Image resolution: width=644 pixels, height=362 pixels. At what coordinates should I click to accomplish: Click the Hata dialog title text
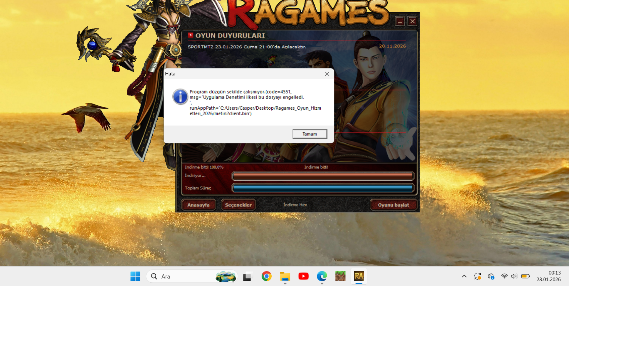click(170, 74)
